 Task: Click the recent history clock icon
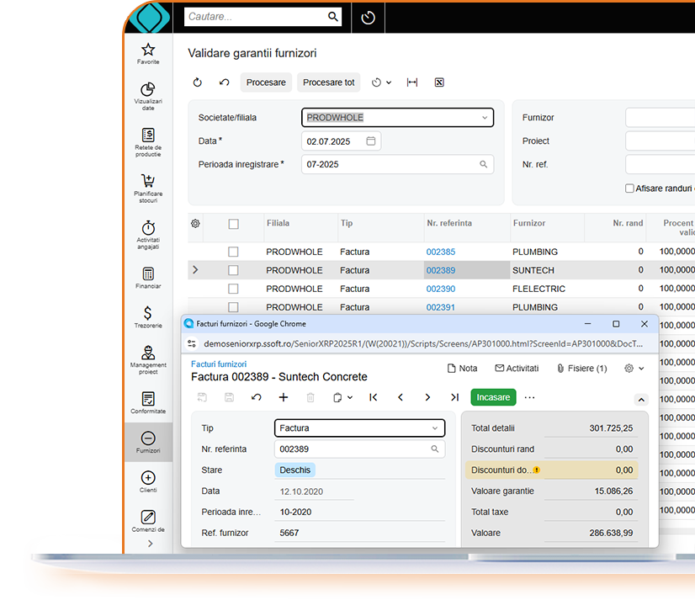(x=368, y=18)
